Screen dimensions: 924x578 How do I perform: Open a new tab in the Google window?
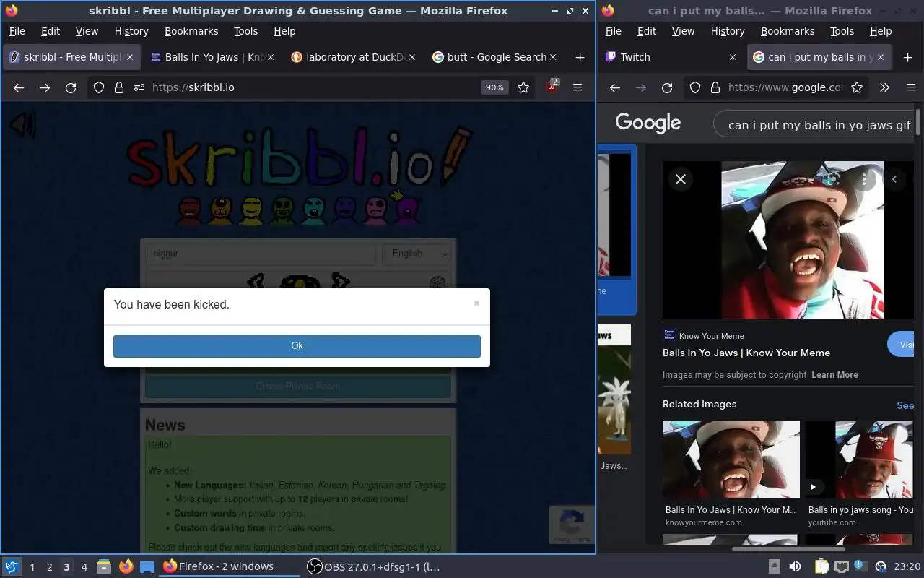pos(907,57)
